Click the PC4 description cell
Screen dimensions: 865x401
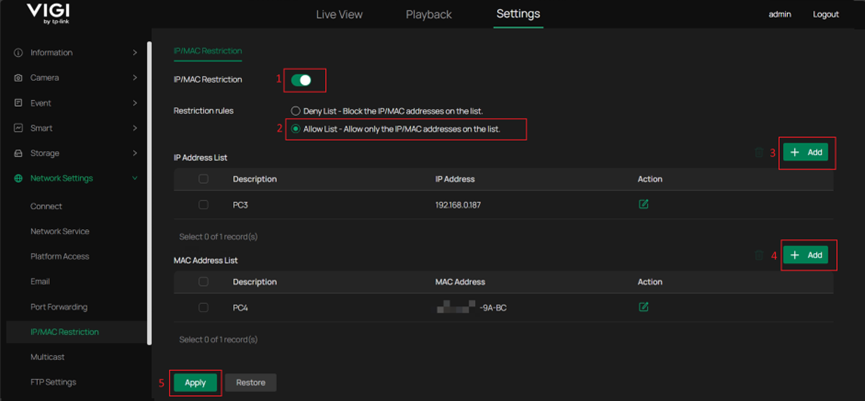pyautogui.click(x=241, y=308)
